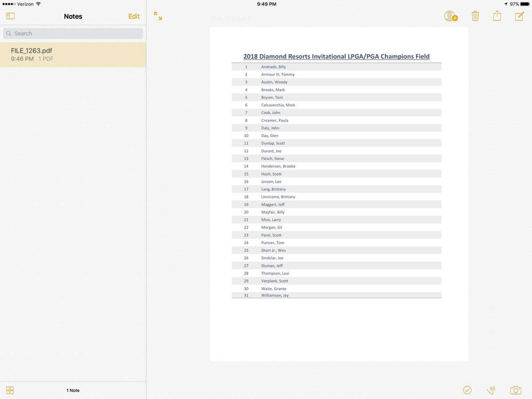Select row 'Bryum, Tom'
532x399 pixels.
336,97
